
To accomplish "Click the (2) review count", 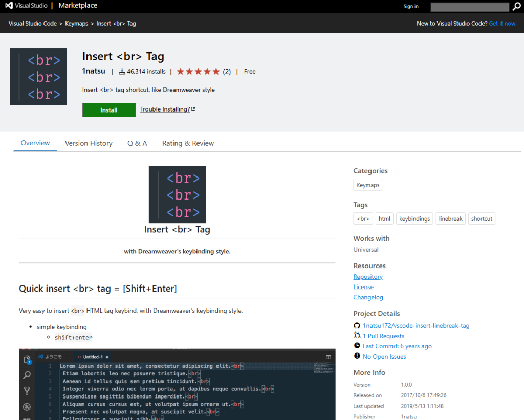I will click(x=227, y=72).
